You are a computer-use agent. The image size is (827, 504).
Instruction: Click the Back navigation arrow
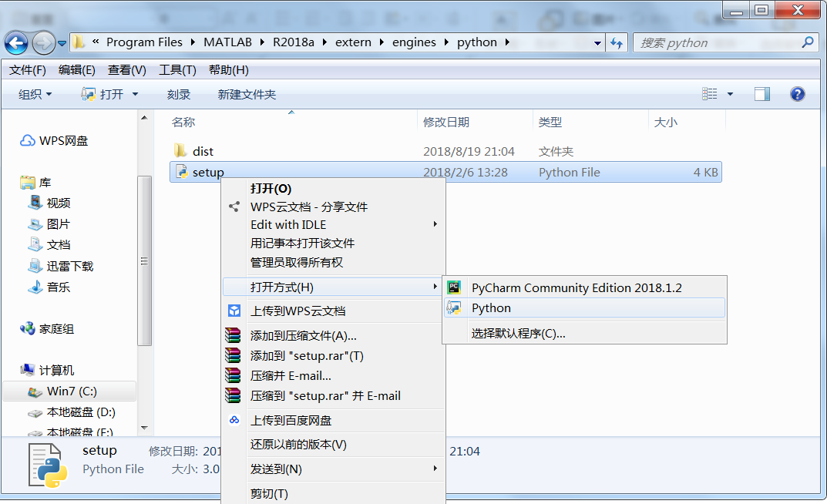tap(15, 42)
